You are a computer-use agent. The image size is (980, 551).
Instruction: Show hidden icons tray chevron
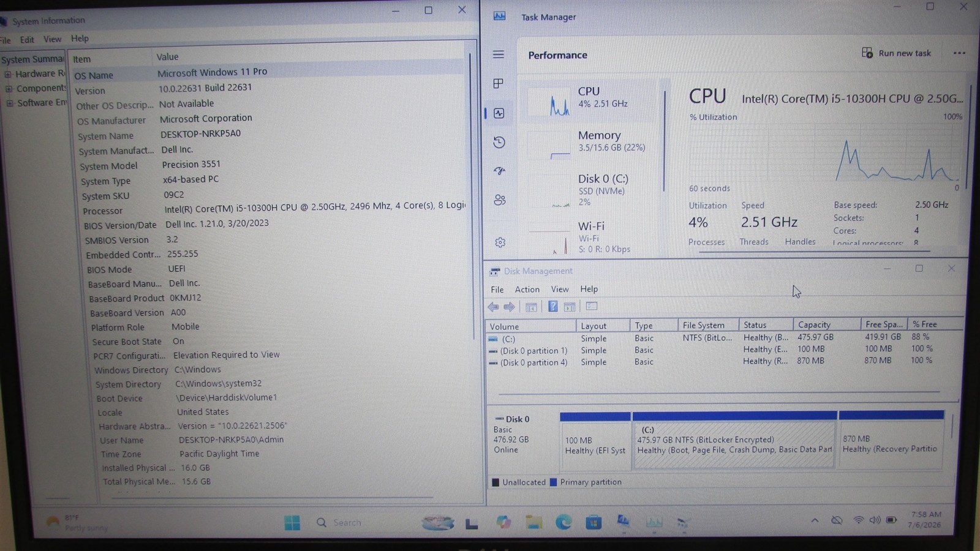coord(815,520)
